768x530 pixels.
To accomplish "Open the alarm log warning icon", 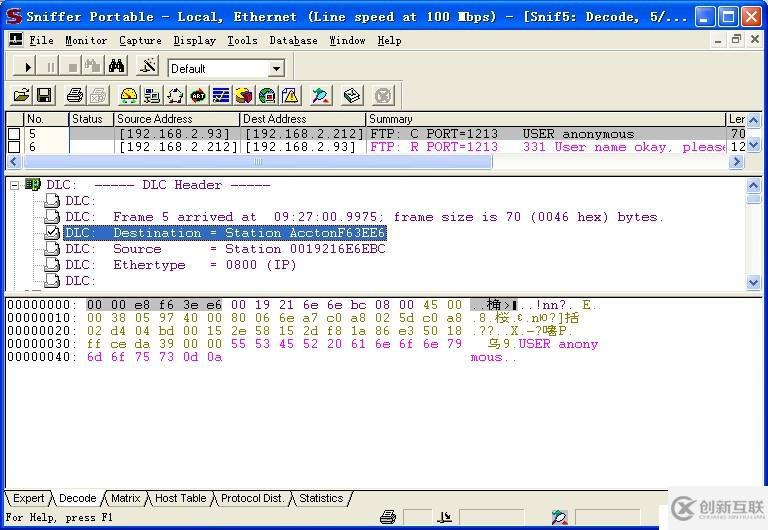I will [290, 95].
